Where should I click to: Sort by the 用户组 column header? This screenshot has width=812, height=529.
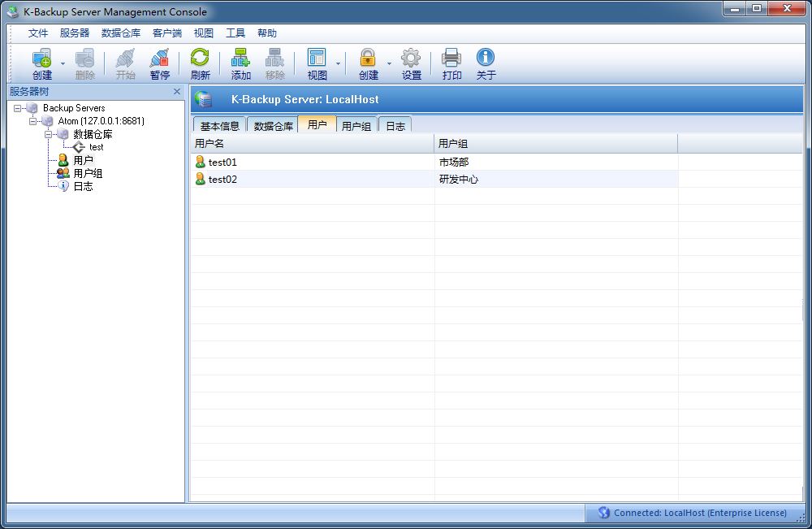coord(555,144)
